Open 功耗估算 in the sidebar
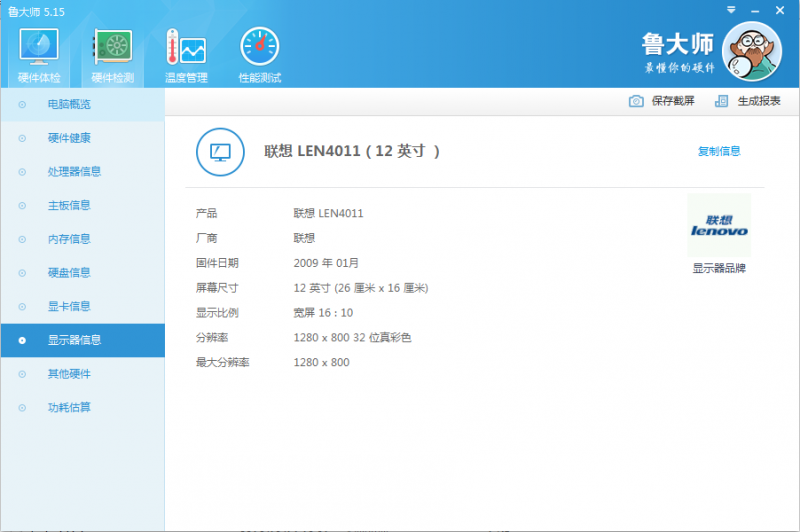The image size is (800, 532). pyautogui.click(x=83, y=408)
